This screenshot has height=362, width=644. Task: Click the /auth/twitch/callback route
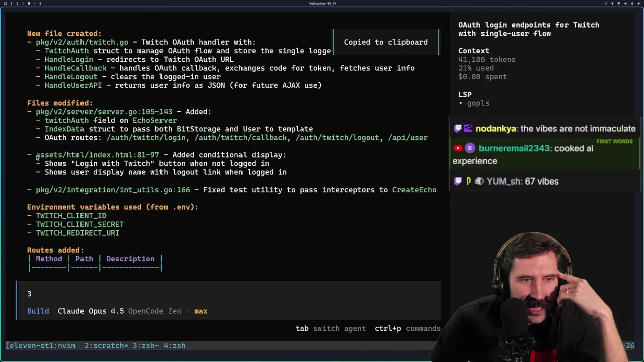pyautogui.click(x=241, y=138)
